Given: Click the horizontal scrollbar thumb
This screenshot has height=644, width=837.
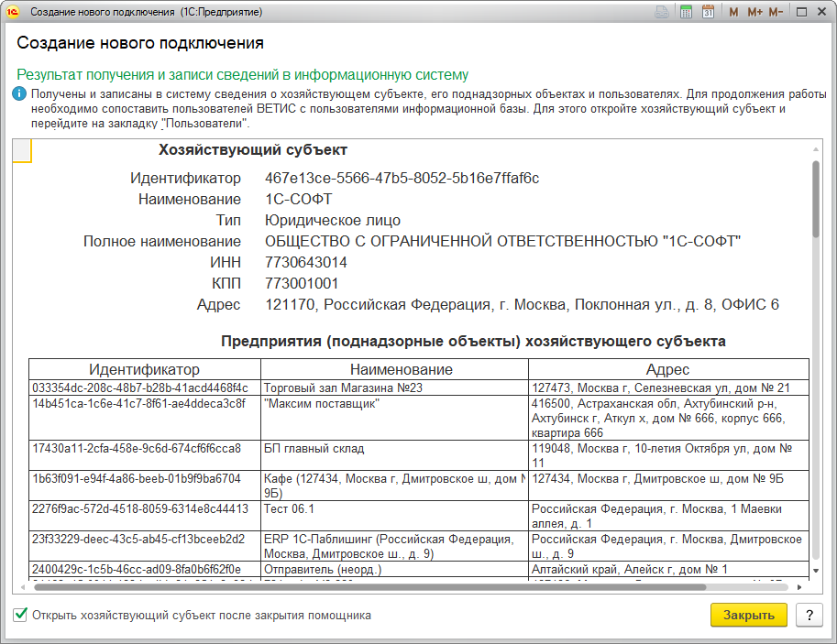Looking at the screenshot, I should tap(370, 587).
